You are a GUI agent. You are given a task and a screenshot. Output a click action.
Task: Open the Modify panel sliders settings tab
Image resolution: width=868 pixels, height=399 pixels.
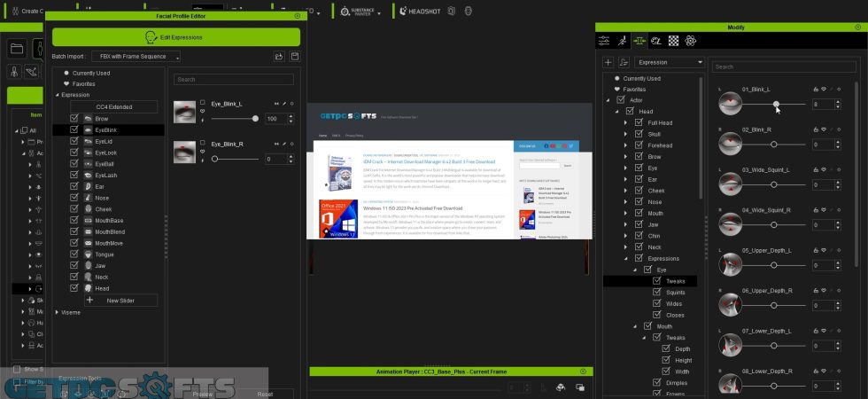(x=604, y=41)
